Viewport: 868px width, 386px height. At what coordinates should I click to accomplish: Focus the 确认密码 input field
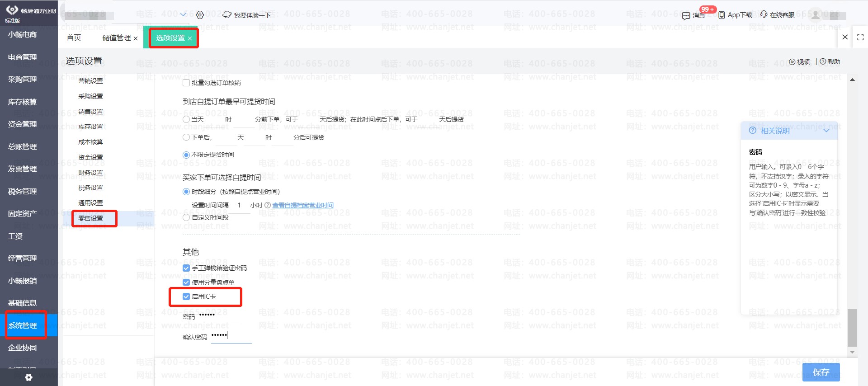pyautogui.click(x=231, y=336)
